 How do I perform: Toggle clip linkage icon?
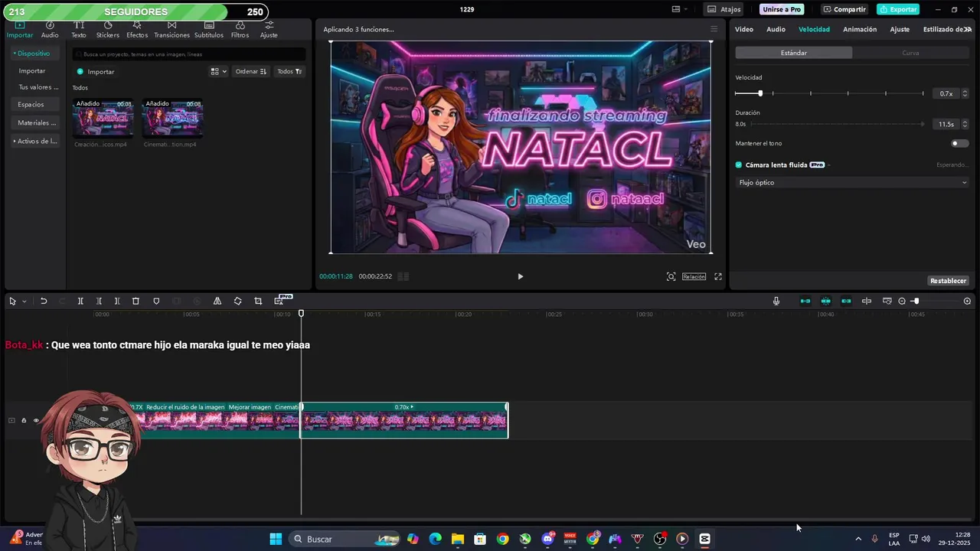tap(846, 302)
